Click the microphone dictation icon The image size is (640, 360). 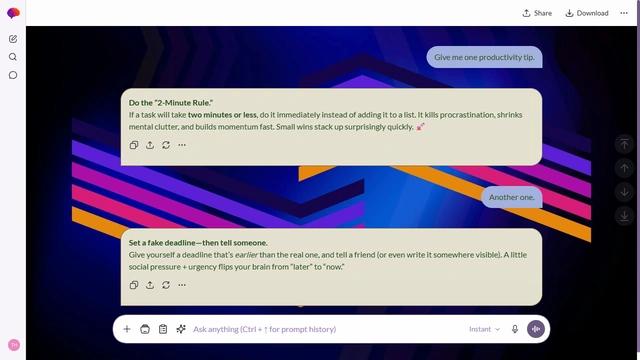click(x=515, y=329)
